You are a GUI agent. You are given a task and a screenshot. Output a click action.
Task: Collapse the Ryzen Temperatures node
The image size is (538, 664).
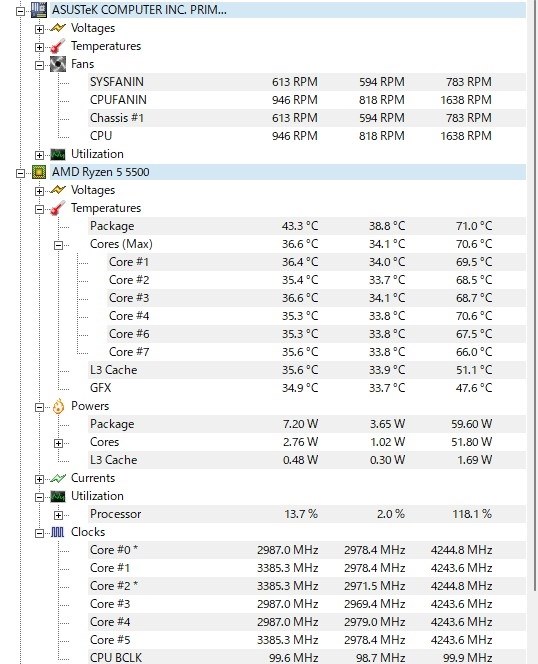(x=39, y=209)
